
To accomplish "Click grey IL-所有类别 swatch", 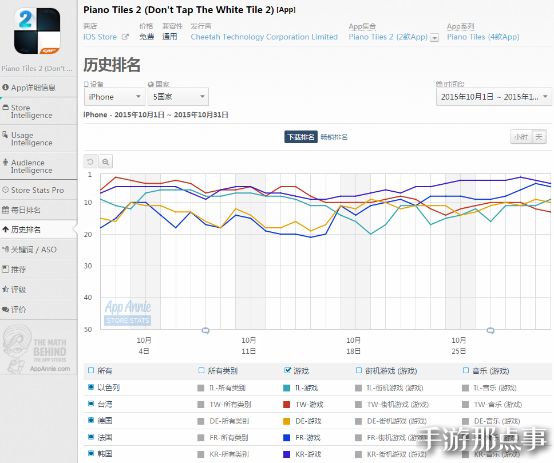I will [201, 388].
